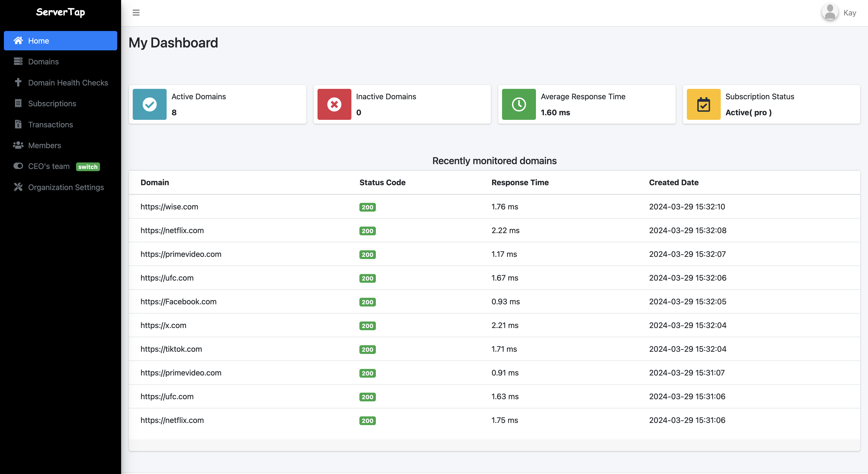Click the Status Code column header
The width and height of the screenshot is (868, 474).
(382, 182)
